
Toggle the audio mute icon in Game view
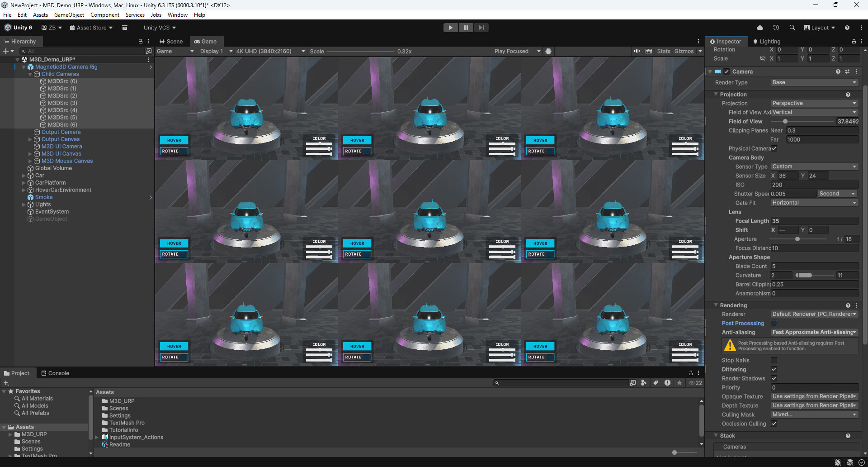pyautogui.click(x=637, y=51)
